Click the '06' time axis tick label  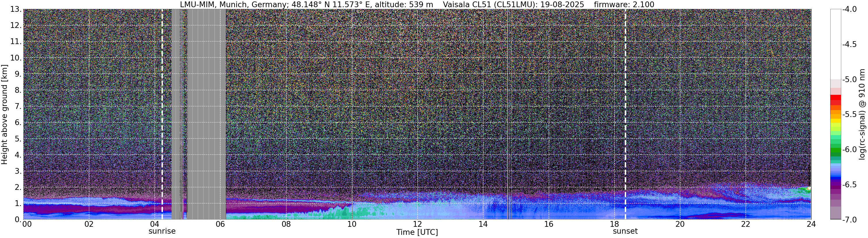[220, 224]
